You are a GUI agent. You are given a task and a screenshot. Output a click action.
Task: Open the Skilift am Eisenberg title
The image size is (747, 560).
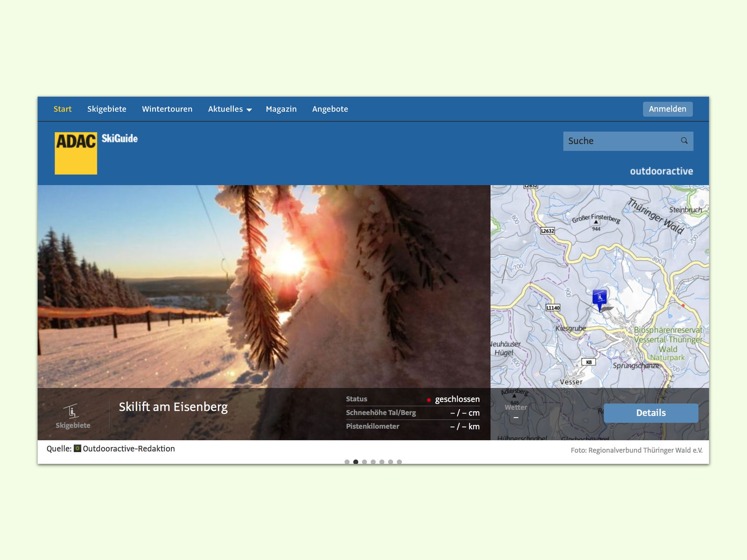point(173,407)
